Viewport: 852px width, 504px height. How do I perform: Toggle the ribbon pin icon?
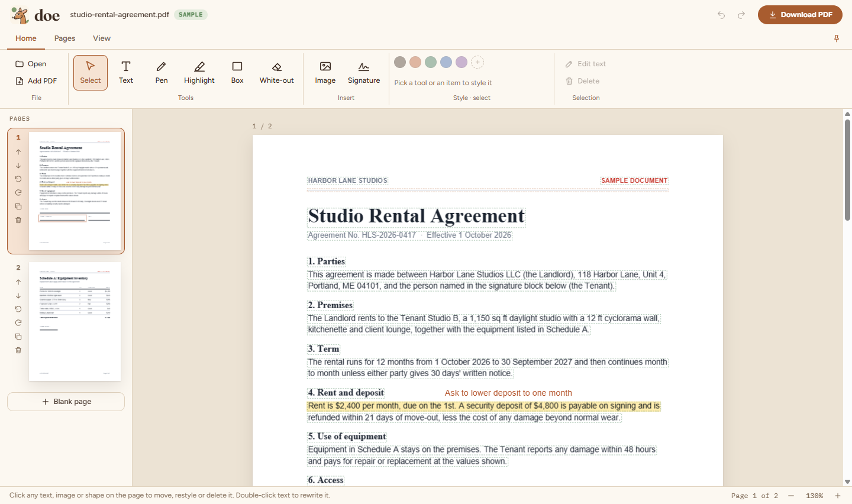click(x=837, y=38)
